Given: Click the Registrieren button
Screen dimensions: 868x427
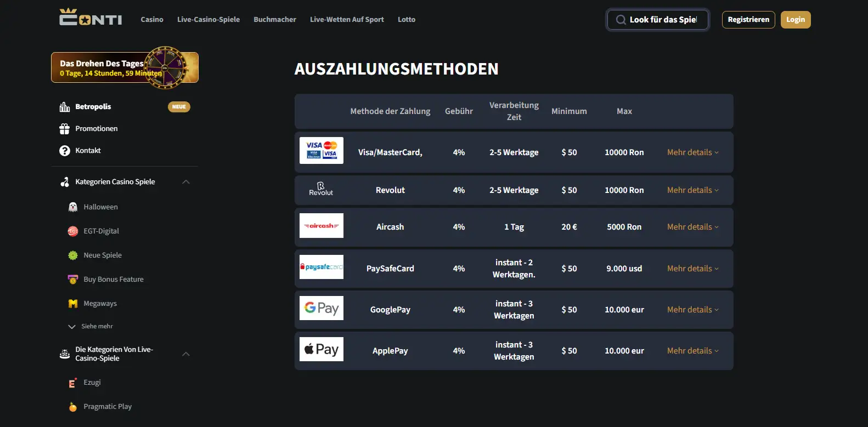Looking at the screenshot, I should coord(748,20).
